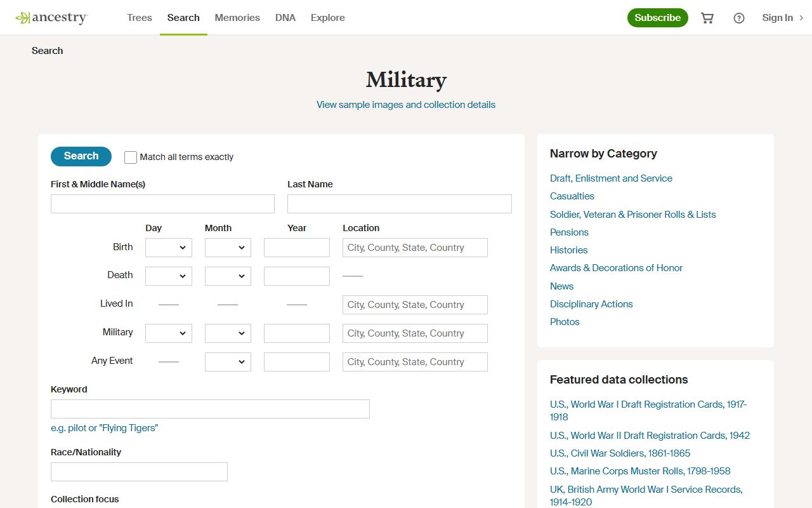Click the Any Event Location field
This screenshot has width=812, height=508.
(415, 362)
